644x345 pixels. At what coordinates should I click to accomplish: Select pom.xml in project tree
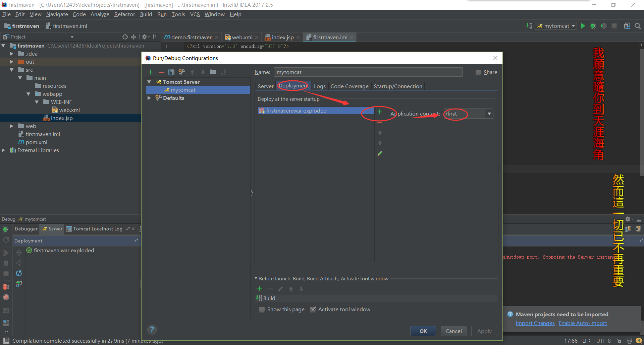tap(36, 142)
